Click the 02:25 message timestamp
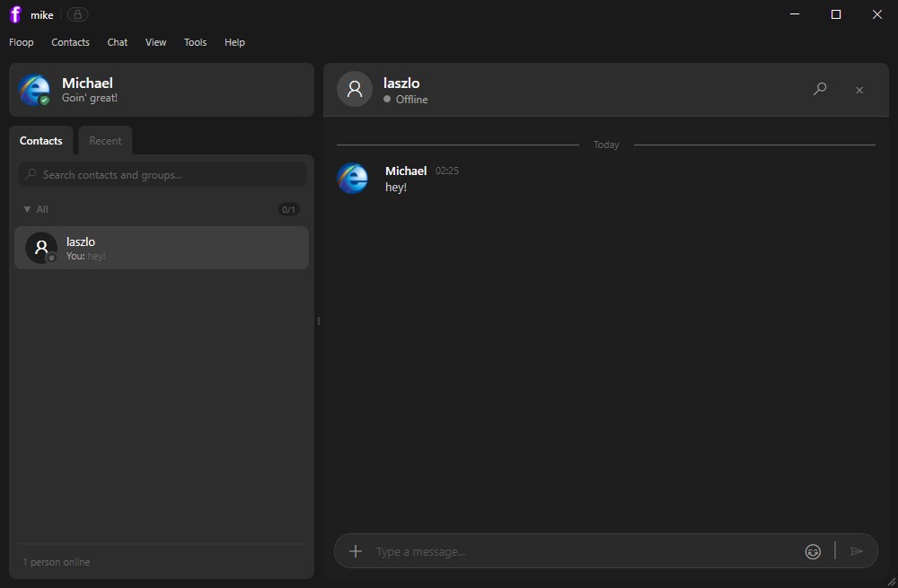The image size is (898, 588). coord(446,171)
